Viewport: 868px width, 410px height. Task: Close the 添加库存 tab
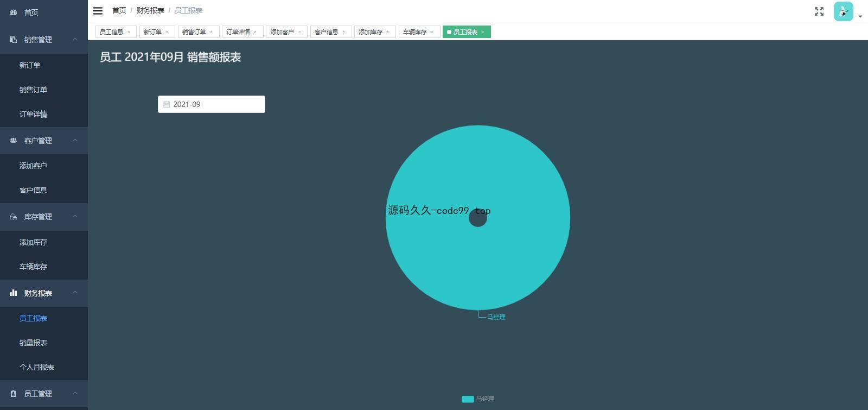387,32
